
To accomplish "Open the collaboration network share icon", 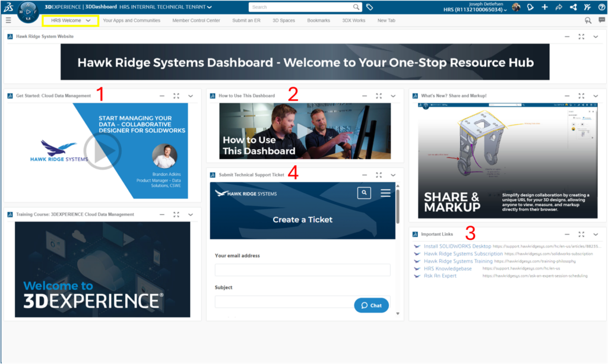I will 573,7.
